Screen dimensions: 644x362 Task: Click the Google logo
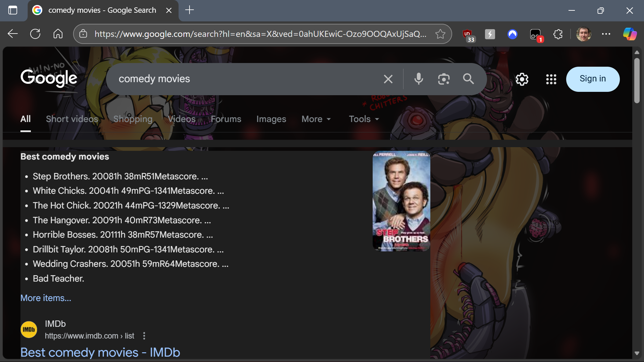point(49,78)
